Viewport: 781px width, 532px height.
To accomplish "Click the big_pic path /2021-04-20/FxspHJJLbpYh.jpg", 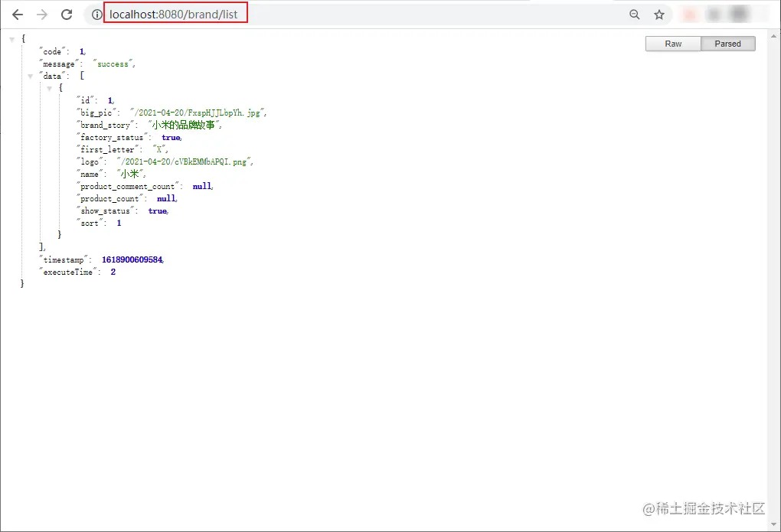I will (x=198, y=113).
